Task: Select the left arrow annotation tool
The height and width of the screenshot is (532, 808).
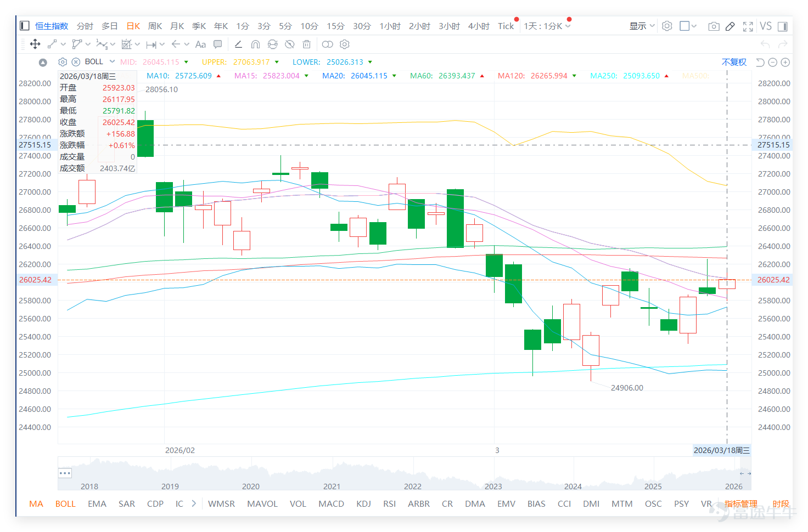Action: 176,44
